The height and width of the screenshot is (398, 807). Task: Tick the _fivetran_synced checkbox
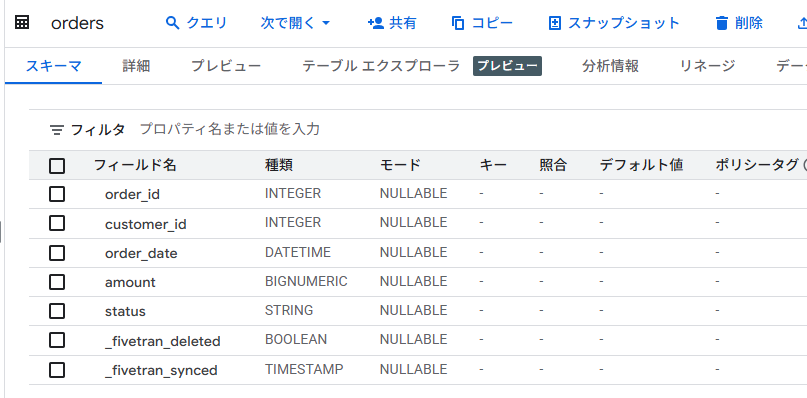coord(57,370)
